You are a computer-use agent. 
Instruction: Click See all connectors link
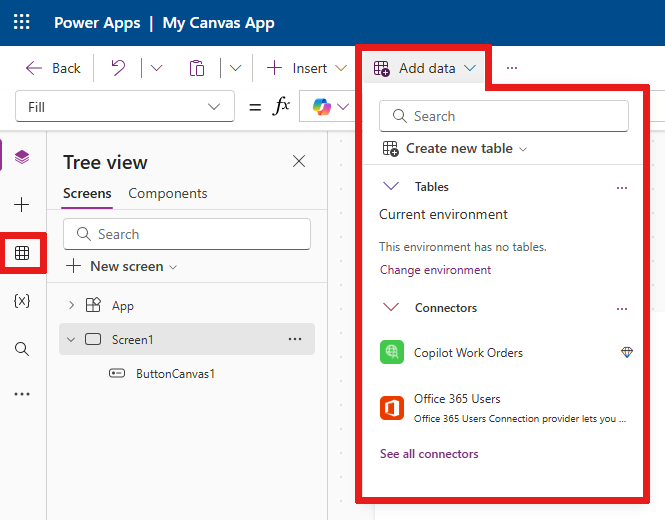pyautogui.click(x=429, y=454)
